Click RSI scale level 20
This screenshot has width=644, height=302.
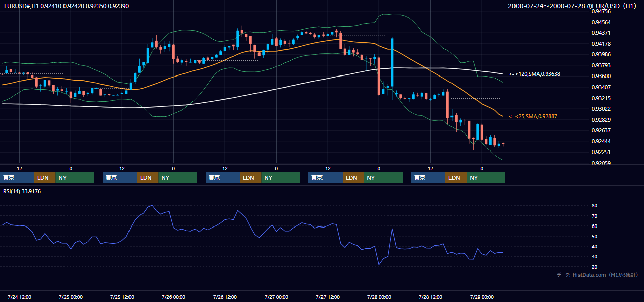tap(594, 267)
